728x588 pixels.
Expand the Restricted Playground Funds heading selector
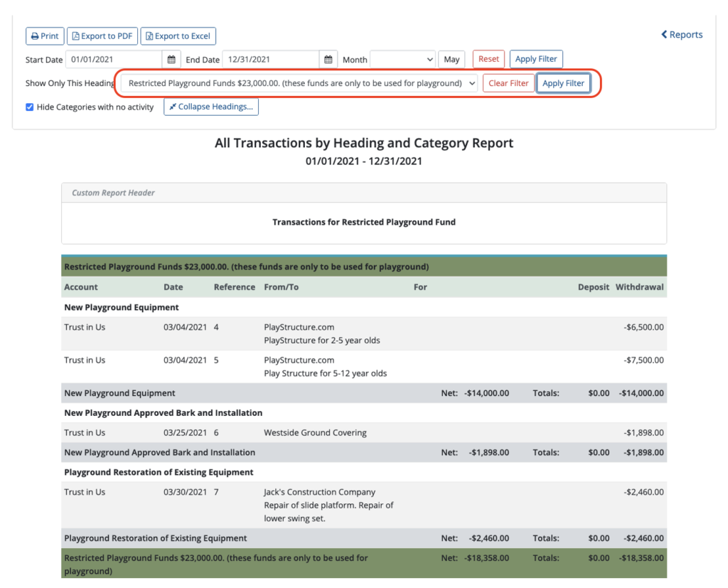click(x=299, y=82)
